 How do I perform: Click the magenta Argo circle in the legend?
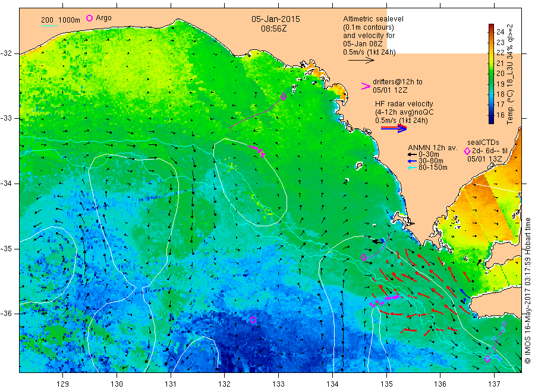[x=89, y=18]
